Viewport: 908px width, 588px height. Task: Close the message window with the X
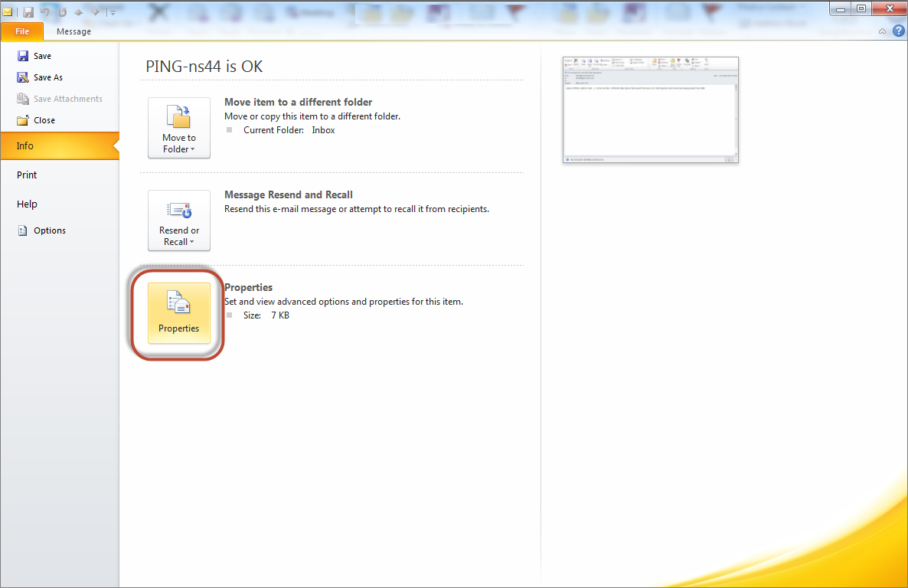click(890, 8)
